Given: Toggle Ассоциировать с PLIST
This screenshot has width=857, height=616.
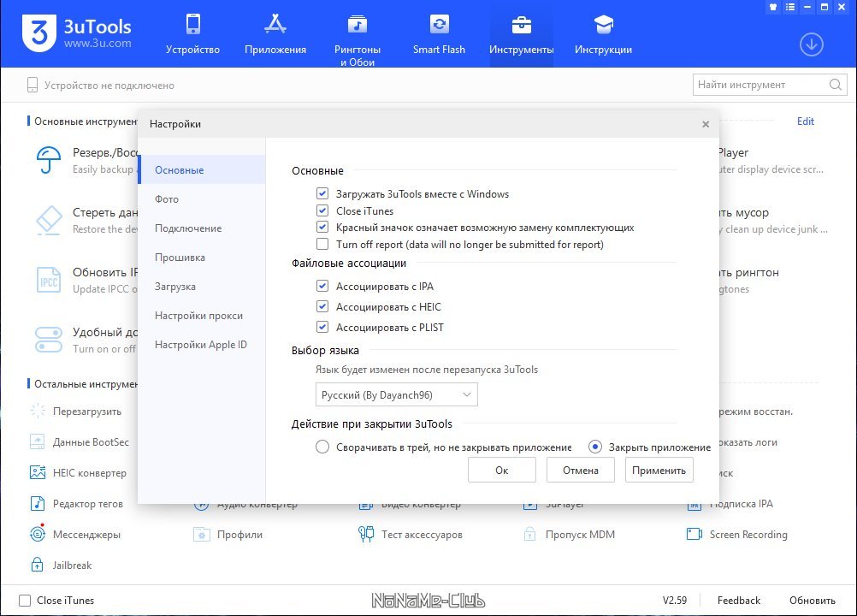Looking at the screenshot, I should pyautogui.click(x=322, y=327).
